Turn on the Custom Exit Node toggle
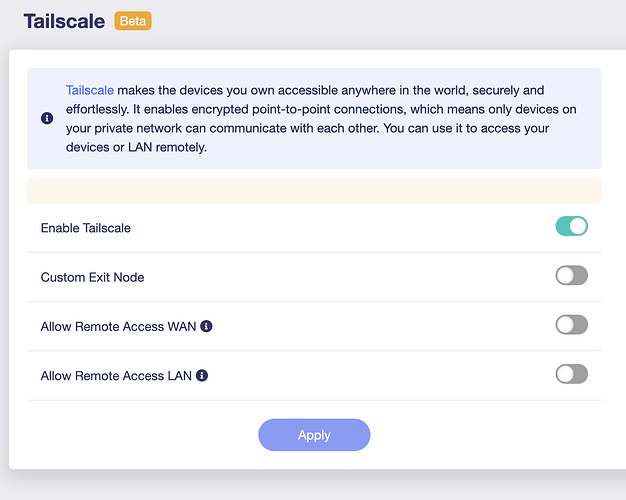 click(571, 276)
